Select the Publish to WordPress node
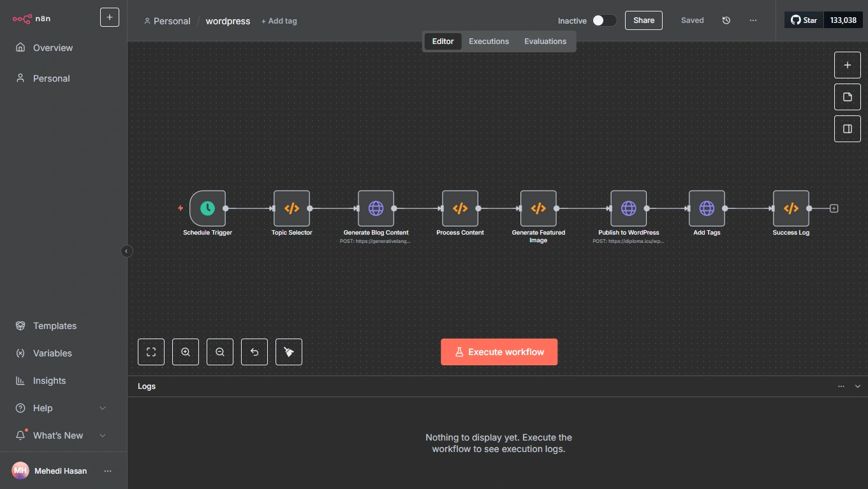This screenshot has height=489, width=868. tap(628, 208)
